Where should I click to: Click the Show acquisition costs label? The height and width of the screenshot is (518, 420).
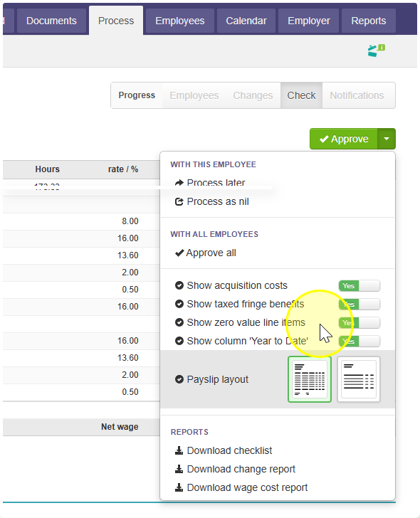[237, 285]
